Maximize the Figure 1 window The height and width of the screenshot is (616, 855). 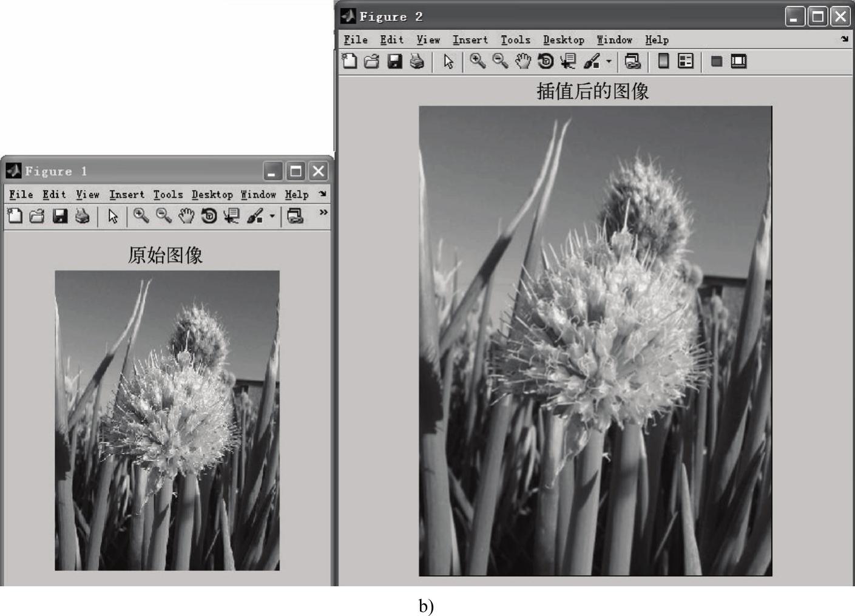coord(296,171)
